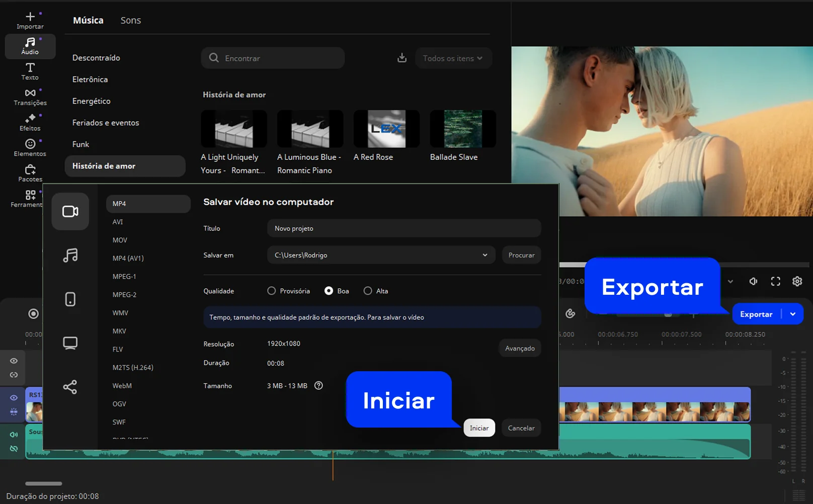Click the Título field with Novo projeto
Screen dimensions: 813x504
tap(403, 228)
